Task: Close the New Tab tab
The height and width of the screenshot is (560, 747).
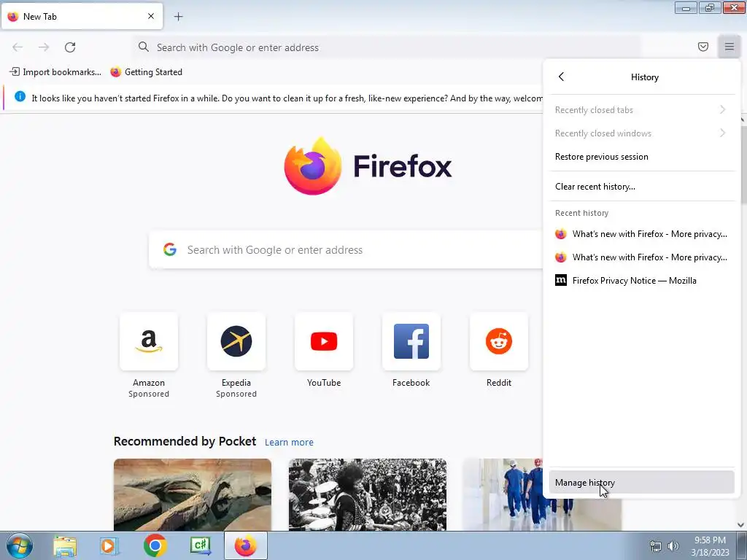Action: pos(151,16)
